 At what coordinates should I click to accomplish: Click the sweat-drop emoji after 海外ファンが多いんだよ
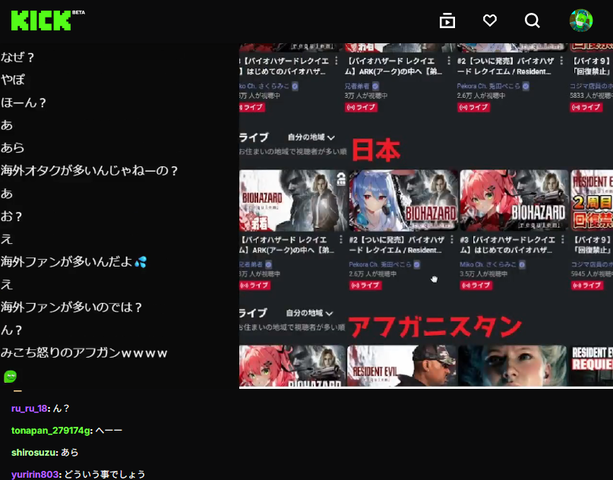[140, 261]
